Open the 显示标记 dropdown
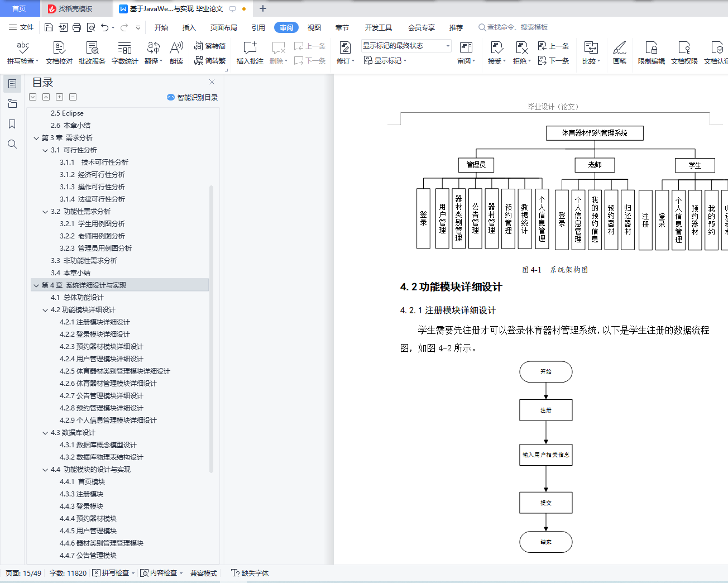The width and height of the screenshot is (728, 583). [385, 60]
